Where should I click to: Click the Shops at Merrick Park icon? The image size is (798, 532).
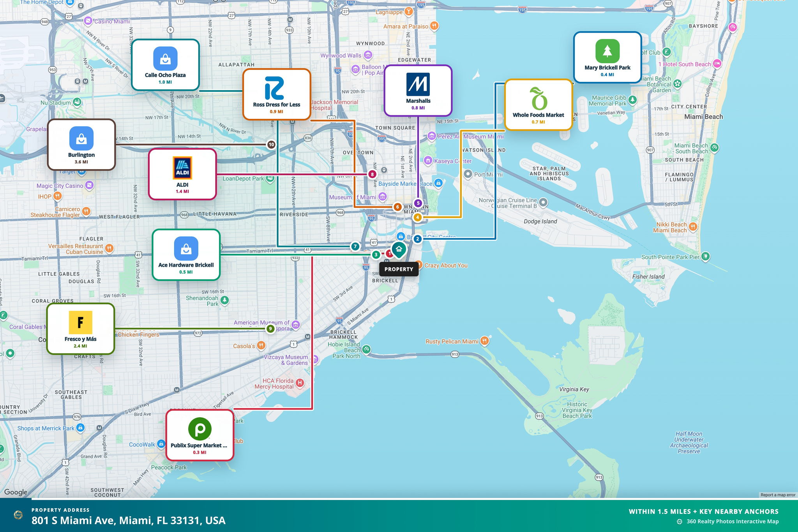(80, 428)
